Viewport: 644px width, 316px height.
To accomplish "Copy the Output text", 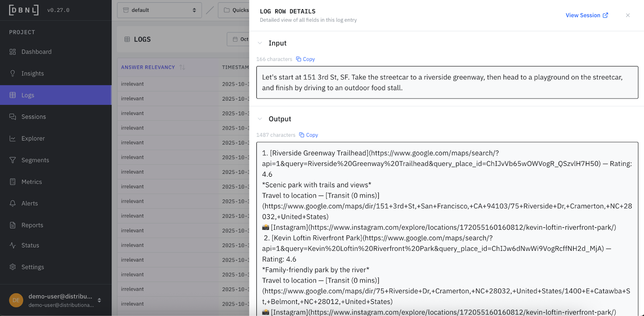I will pyautogui.click(x=309, y=135).
